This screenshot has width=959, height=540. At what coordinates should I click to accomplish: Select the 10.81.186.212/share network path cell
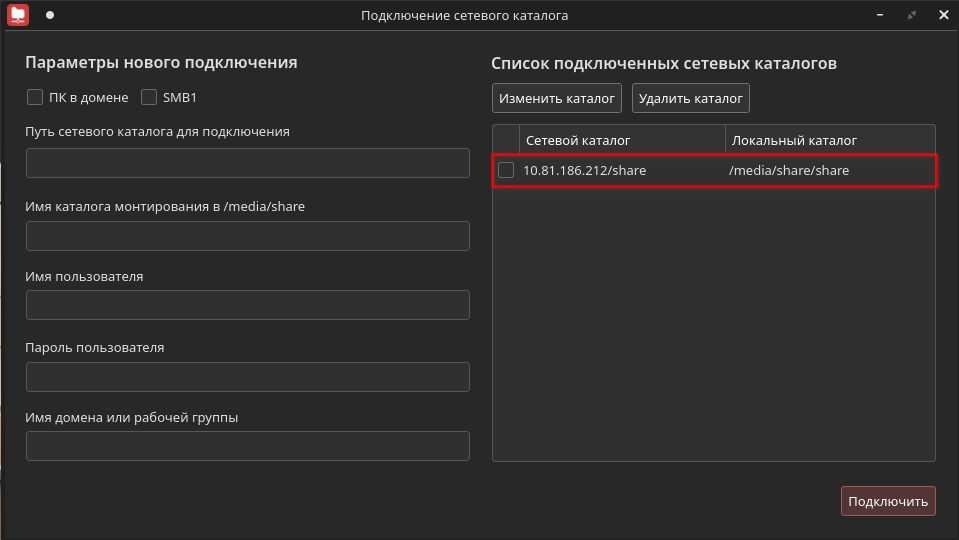tap(585, 171)
